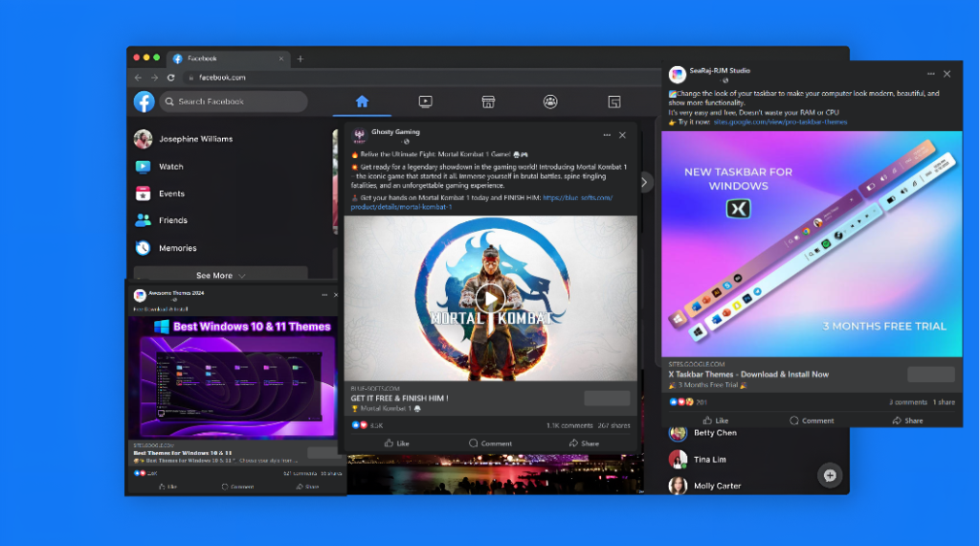Open chat with Tina Lim
980x546 pixels.
point(698,459)
